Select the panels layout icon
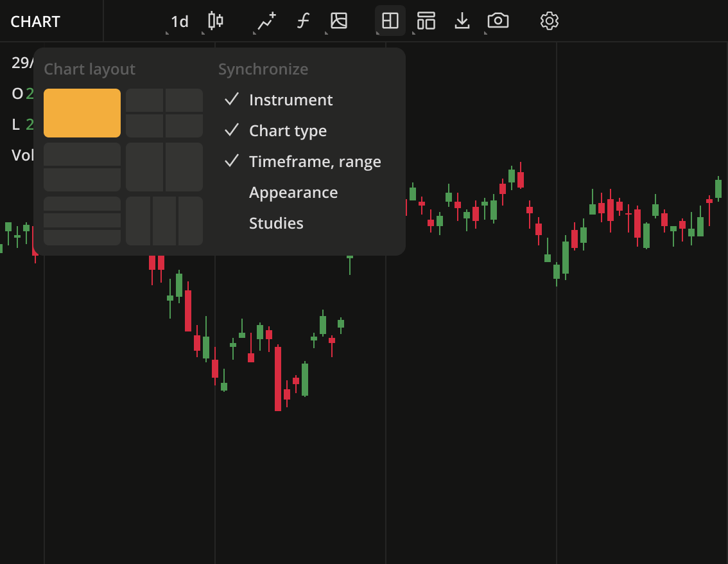This screenshot has height=564, width=728. coord(426,21)
